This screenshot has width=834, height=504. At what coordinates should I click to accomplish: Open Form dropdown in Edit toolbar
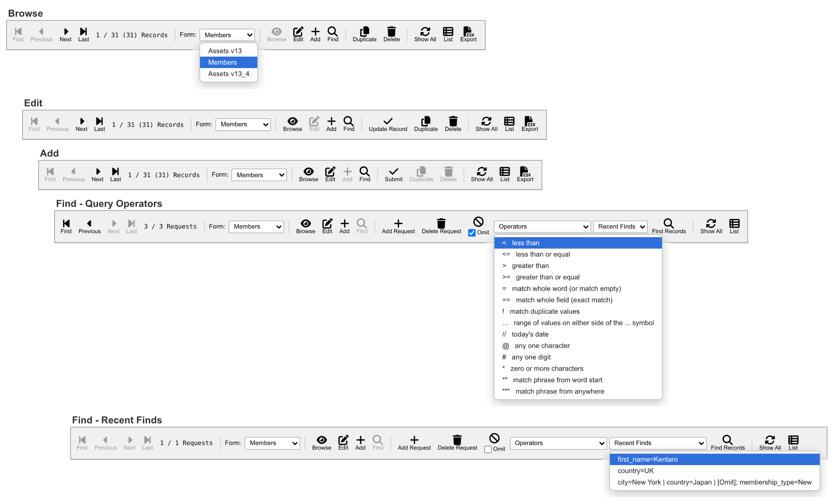click(x=243, y=124)
